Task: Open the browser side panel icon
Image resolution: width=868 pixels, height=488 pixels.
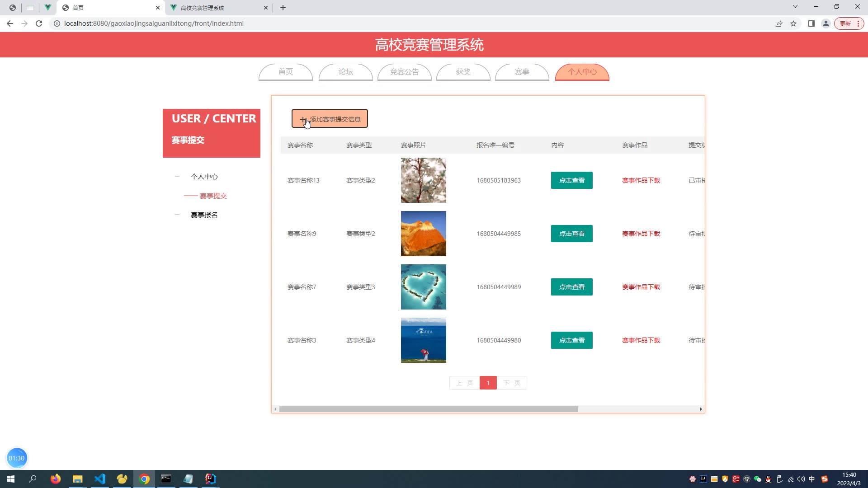Action: [x=811, y=23]
